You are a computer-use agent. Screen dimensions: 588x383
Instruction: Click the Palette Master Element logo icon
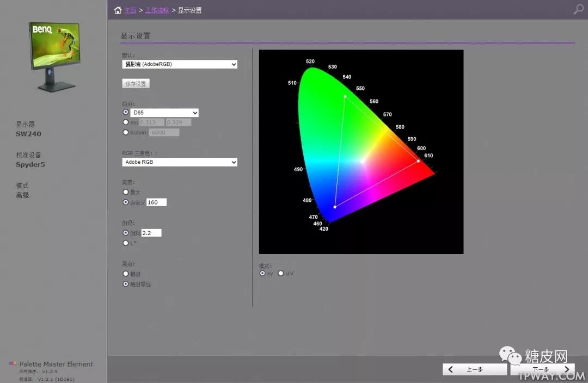click(x=13, y=363)
